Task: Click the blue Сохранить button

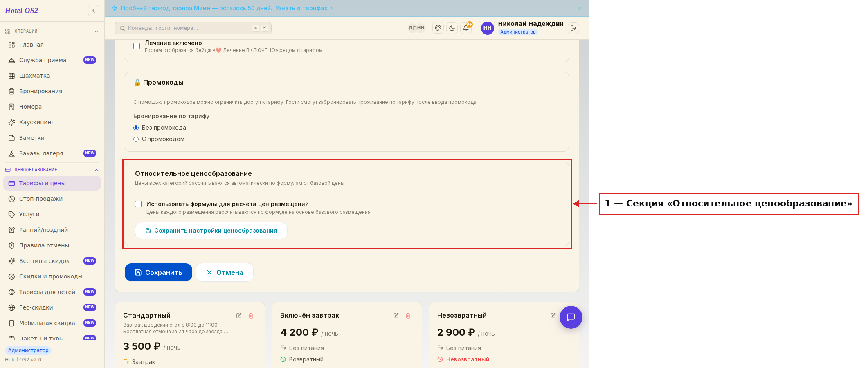Action: click(x=158, y=272)
